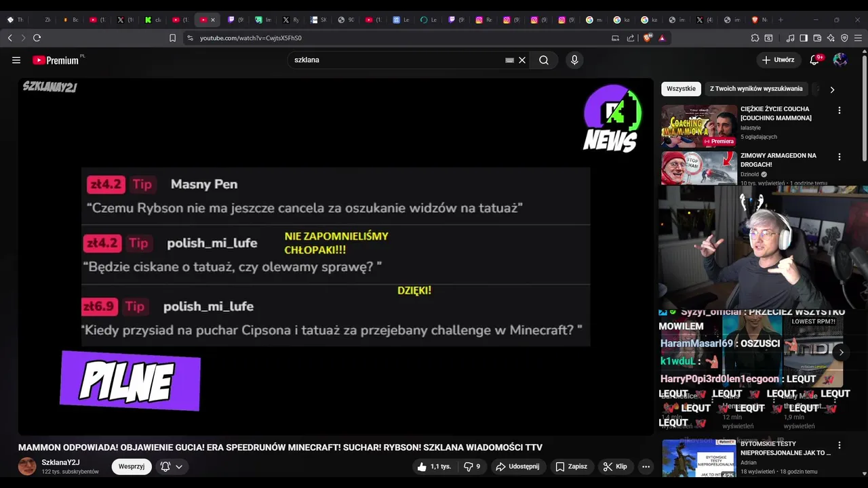Screen dimensions: 868x488
Task: Click the address bar URL field
Action: (x=400, y=38)
